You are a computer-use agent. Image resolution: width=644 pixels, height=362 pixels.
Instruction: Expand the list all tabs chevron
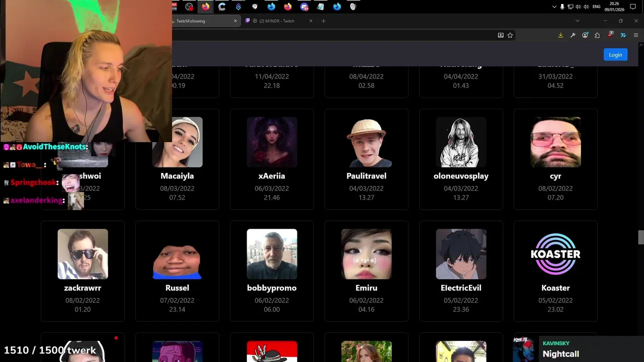click(578, 21)
